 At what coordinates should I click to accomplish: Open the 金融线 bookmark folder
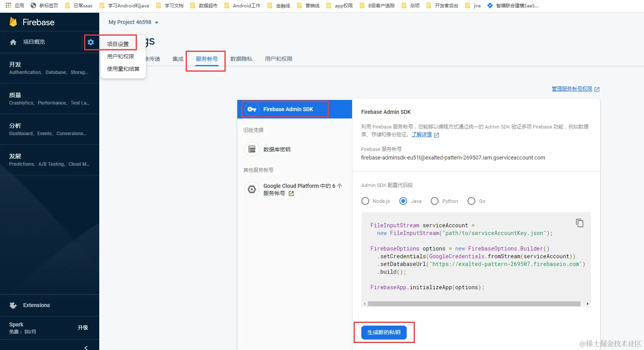click(x=279, y=5)
